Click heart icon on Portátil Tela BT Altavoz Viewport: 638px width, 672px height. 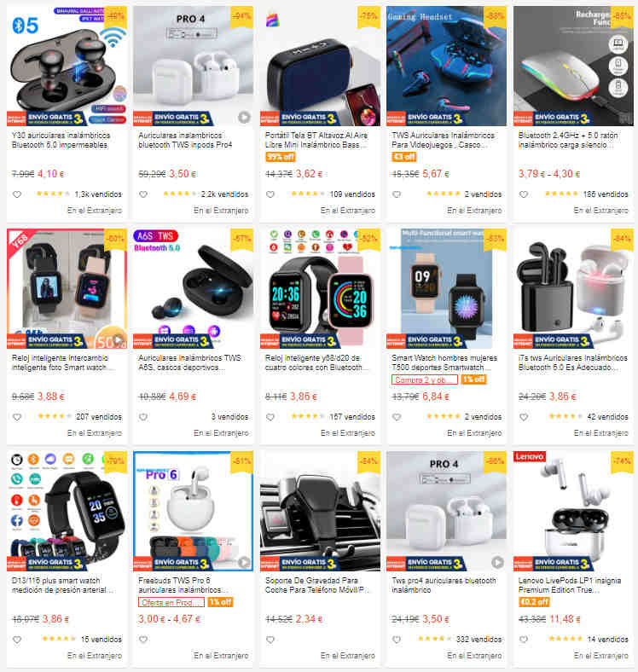(270, 194)
